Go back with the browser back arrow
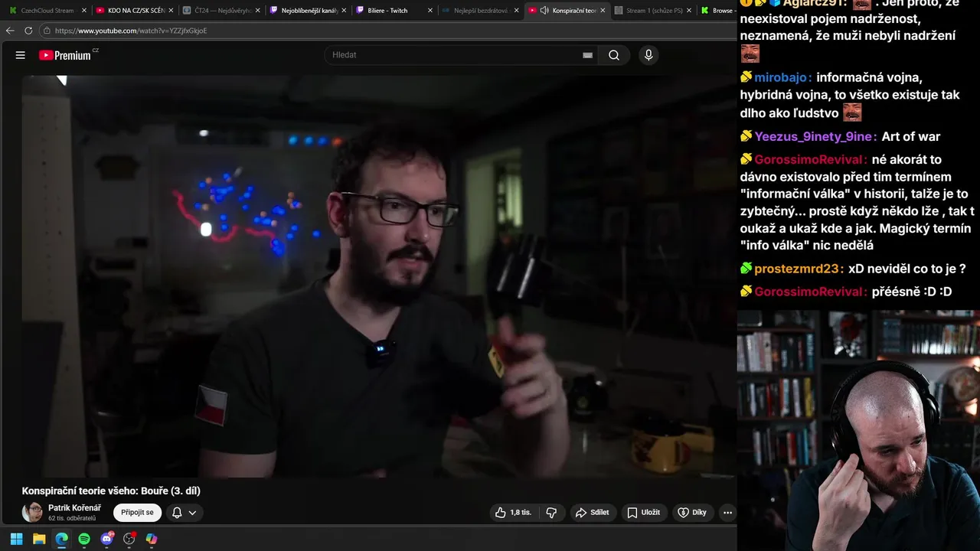The width and height of the screenshot is (980, 551). tap(10, 31)
